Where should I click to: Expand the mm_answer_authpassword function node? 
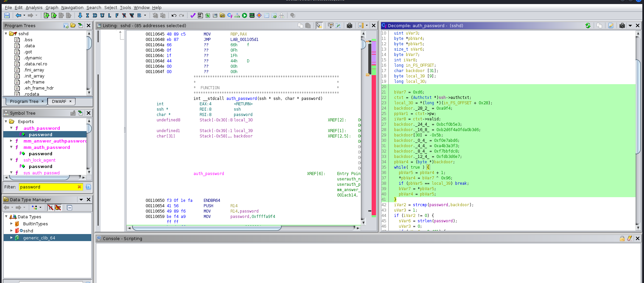11,141
